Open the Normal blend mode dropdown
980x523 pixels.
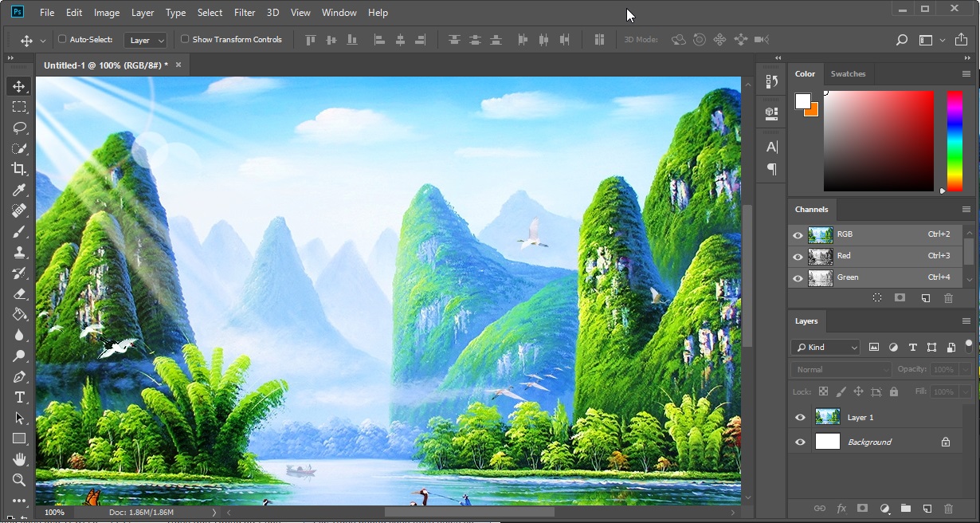coord(841,370)
